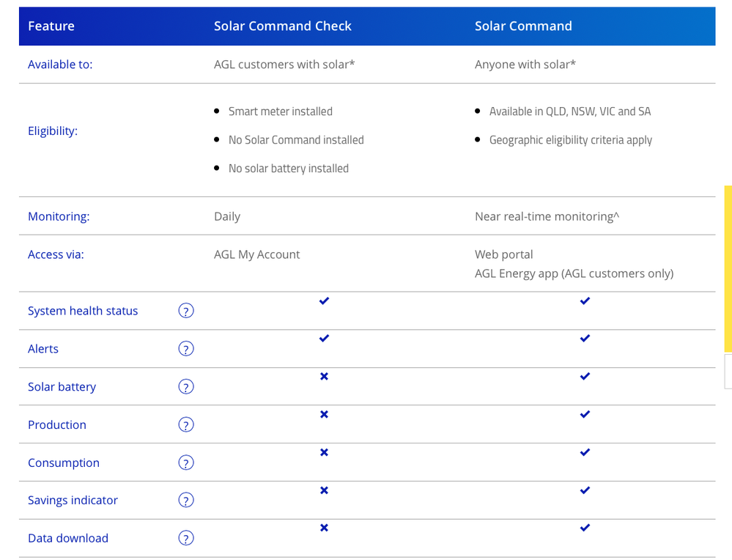Click help icon next to System health status

pos(186,311)
